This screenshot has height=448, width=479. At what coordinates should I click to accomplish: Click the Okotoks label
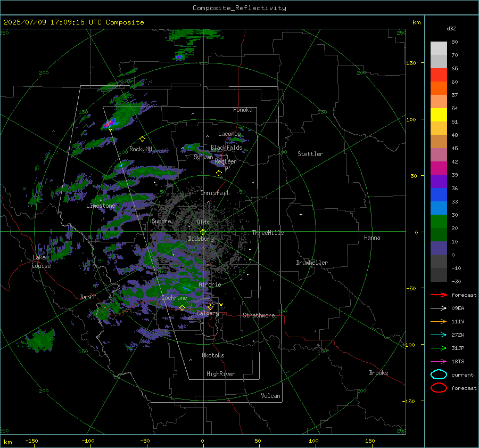coord(213,355)
